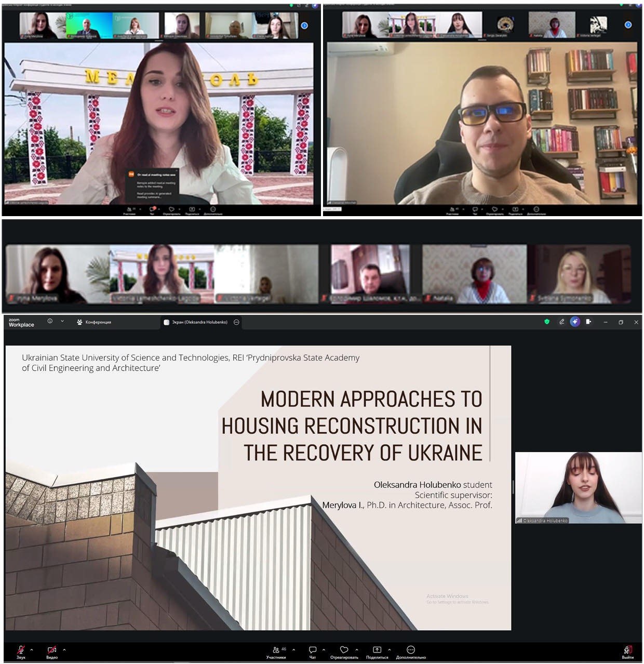
Task: Unmute the microphone (Звук)
Action: [x=21, y=650]
